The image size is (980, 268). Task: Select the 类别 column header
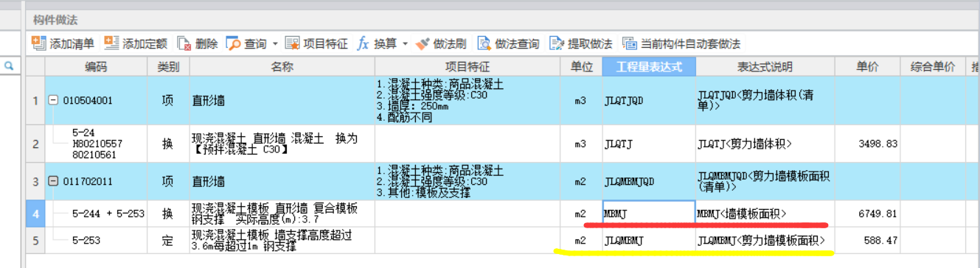(168, 67)
